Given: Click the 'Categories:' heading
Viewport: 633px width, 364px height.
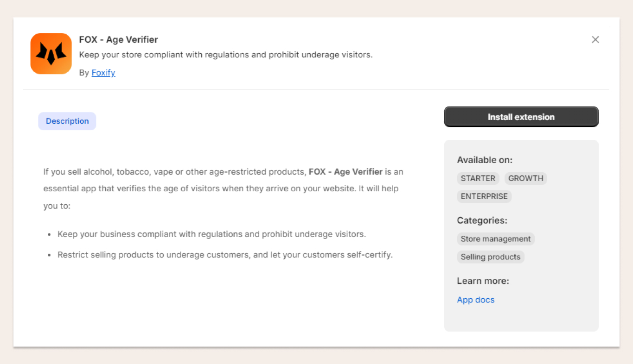Looking at the screenshot, I should (482, 220).
